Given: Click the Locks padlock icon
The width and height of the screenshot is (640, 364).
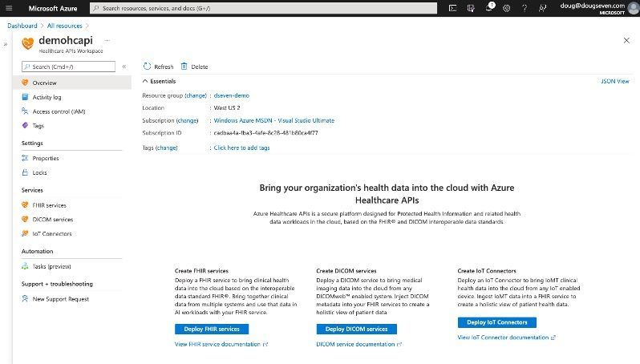Looking at the screenshot, I should [x=25, y=172].
